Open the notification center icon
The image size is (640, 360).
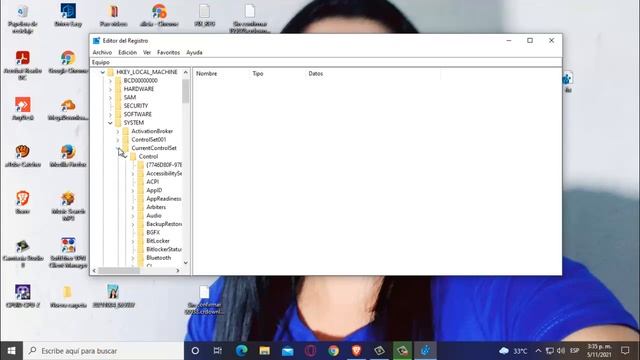[625, 351]
